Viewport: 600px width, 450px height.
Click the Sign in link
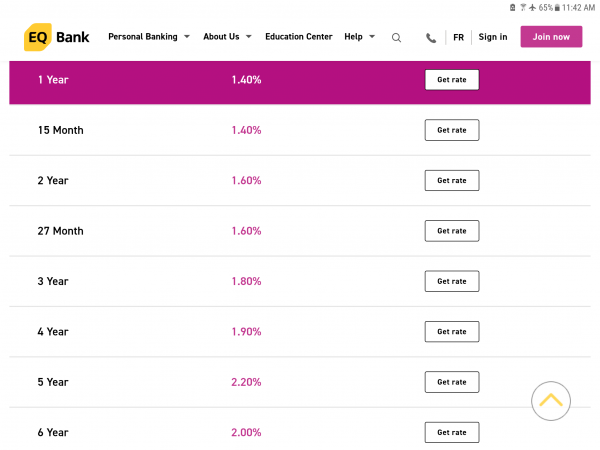tap(492, 37)
